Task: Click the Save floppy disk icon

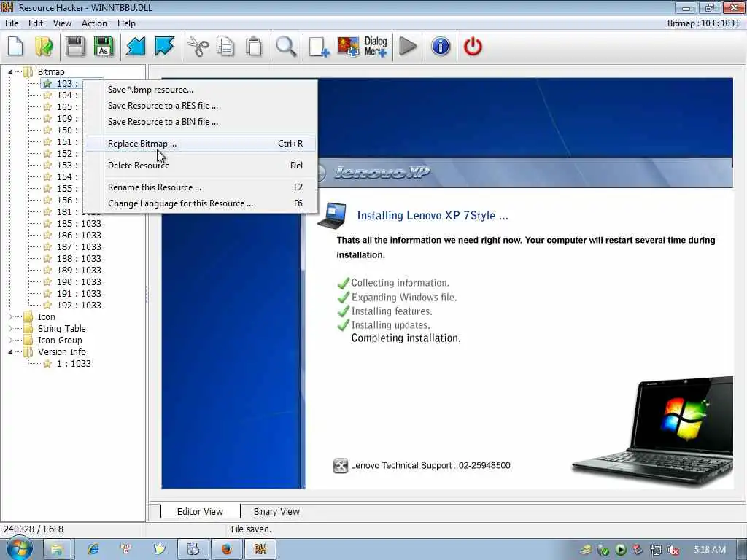Action: tap(75, 47)
